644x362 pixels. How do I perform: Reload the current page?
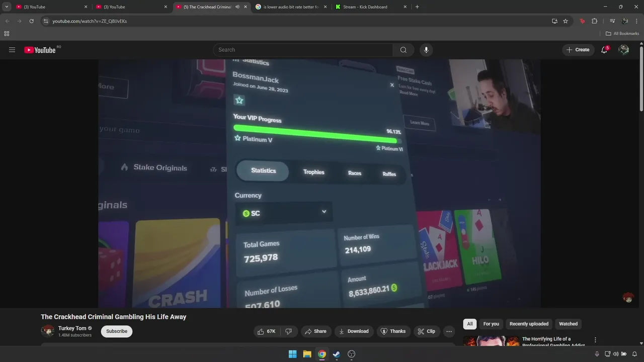tap(31, 21)
